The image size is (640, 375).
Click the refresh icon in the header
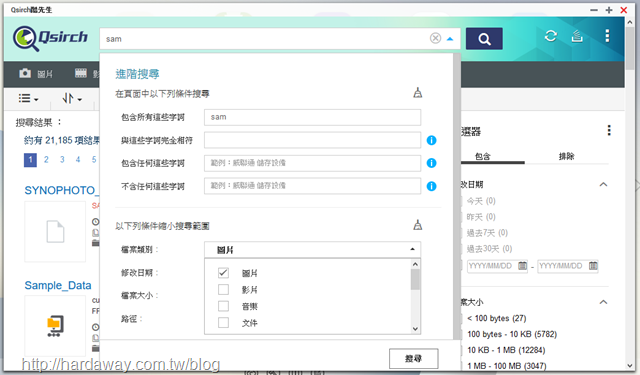pos(551,36)
